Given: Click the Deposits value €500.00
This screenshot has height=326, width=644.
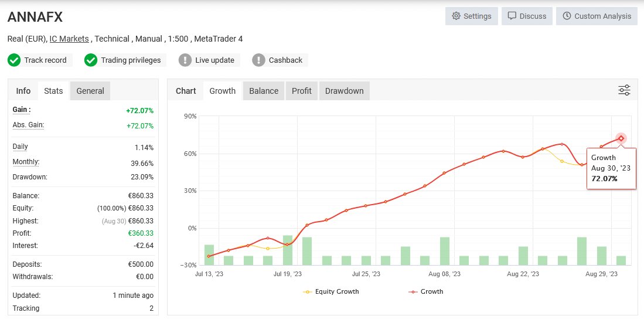Looking at the screenshot, I should [141, 264].
